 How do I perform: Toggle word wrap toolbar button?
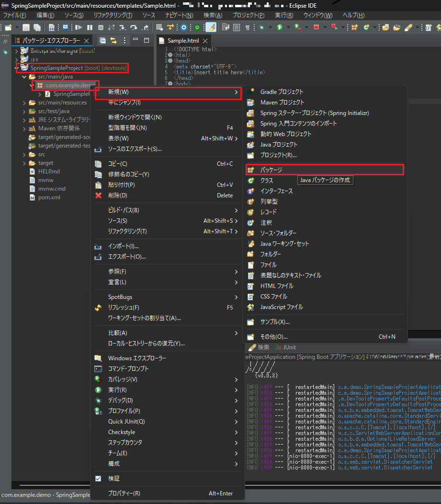point(226,28)
